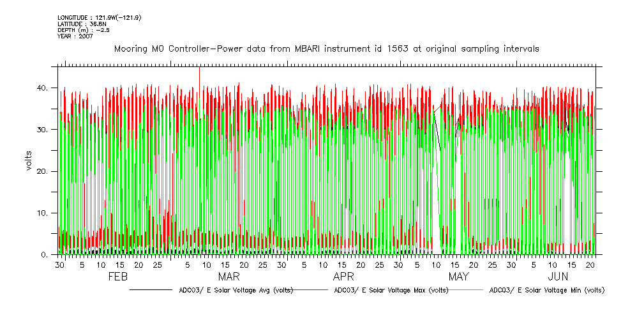Select the APR month label
The width and height of the screenshot is (644, 322).
(343, 277)
